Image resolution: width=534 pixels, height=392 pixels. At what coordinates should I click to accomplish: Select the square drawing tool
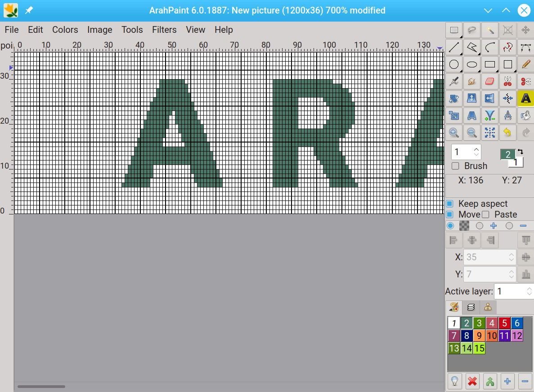tap(508, 64)
